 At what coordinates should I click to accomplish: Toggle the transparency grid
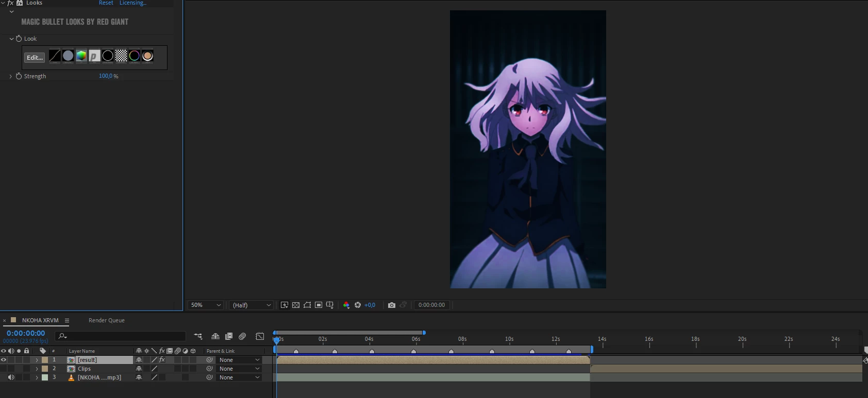pyautogui.click(x=296, y=305)
